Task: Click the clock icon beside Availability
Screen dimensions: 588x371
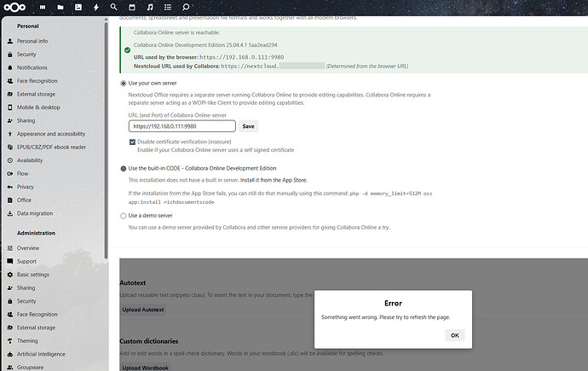Action: coord(10,160)
